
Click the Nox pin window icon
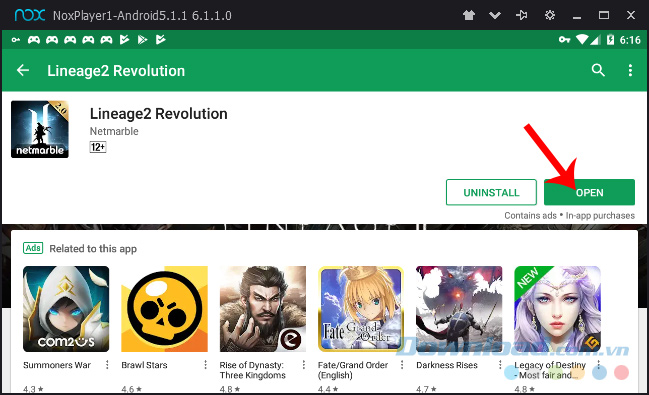pyautogui.click(x=522, y=15)
